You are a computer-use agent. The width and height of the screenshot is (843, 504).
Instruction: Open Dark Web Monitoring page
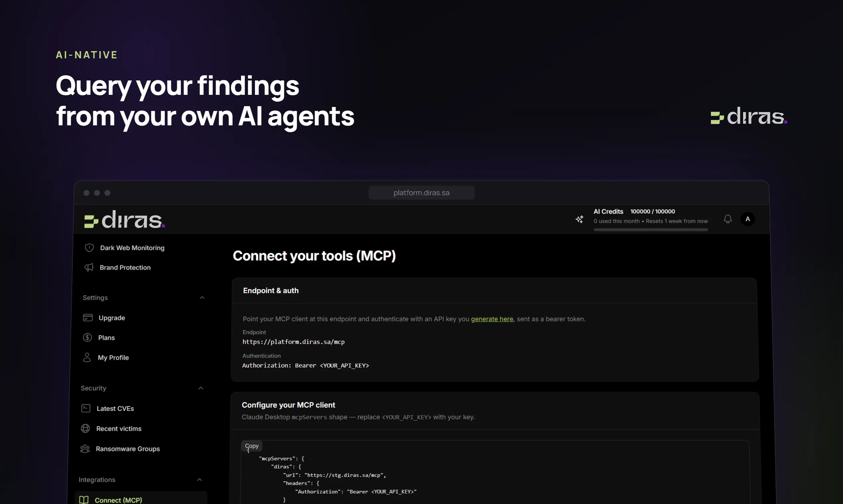[x=132, y=248]
